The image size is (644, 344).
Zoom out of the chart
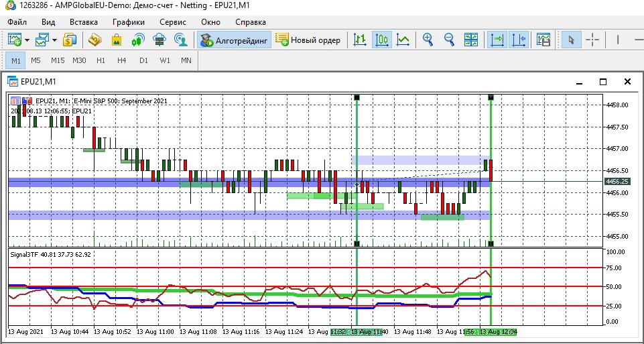pyautogui.click(x=449, y=40)
